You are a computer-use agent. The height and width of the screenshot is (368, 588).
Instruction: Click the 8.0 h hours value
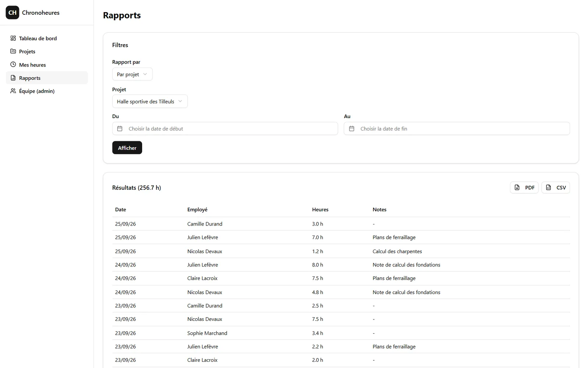(318, 265)
